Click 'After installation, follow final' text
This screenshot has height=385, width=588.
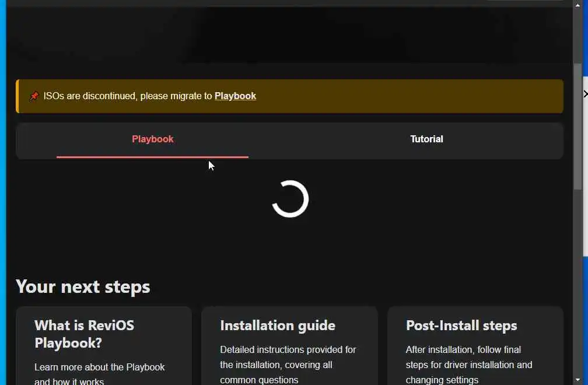(463, 350)
